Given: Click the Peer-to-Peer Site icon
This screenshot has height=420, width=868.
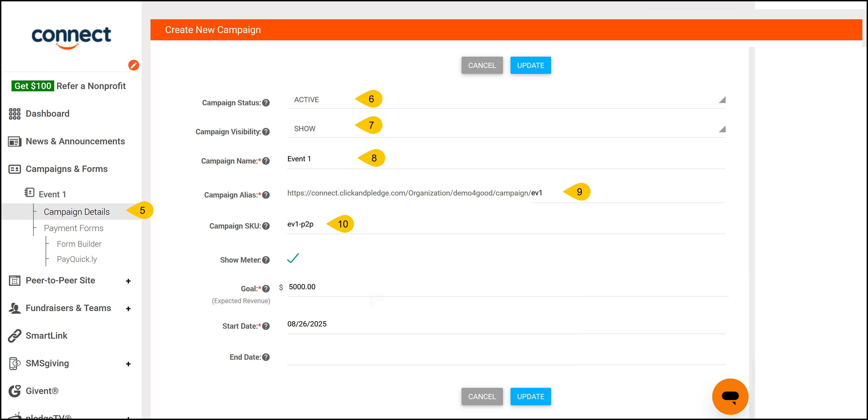Looking at the screenshot, I should click(x=15, y=280).
